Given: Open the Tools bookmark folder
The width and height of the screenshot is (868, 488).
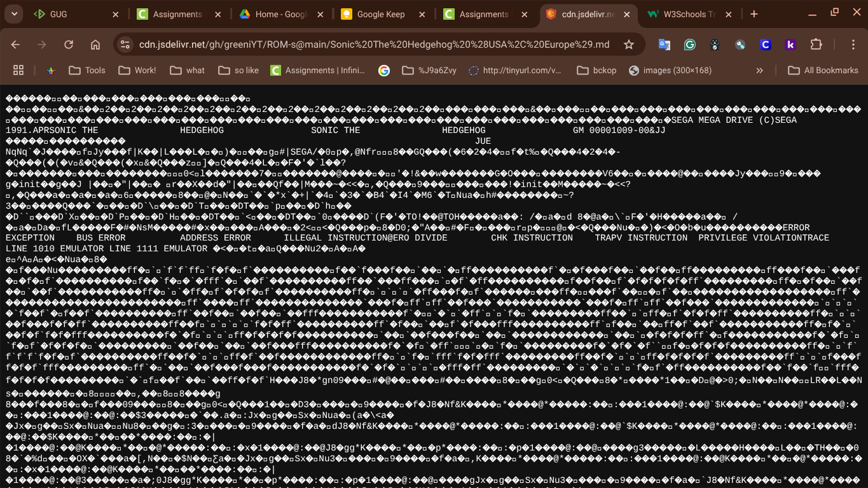Looking at the screenshot, I should click(86, 70).
